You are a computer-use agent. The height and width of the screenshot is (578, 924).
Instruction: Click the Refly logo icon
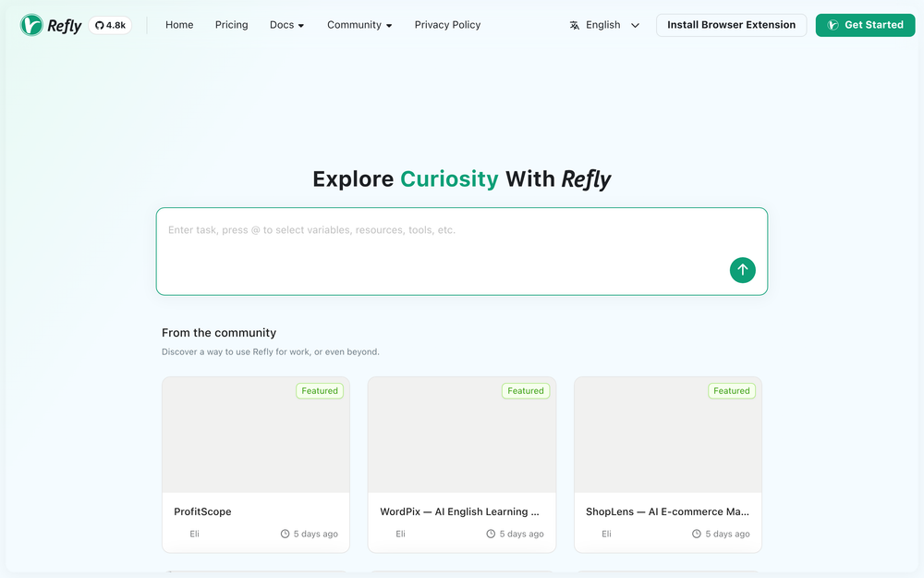pyautogui.click(x=31, y=25)
